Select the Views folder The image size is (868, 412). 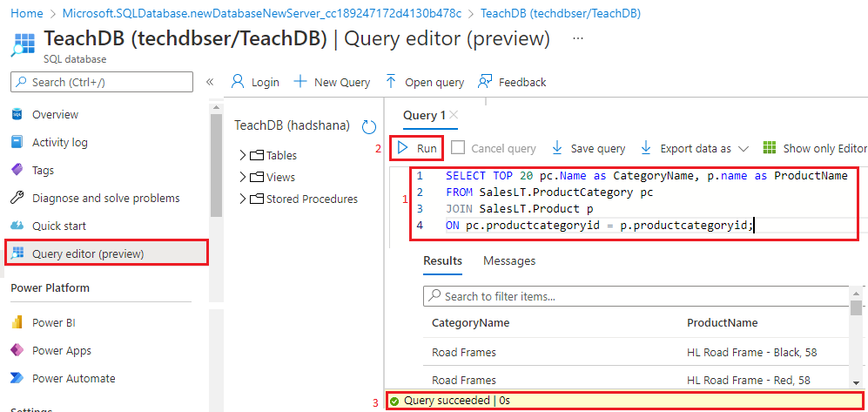point(273,177)
